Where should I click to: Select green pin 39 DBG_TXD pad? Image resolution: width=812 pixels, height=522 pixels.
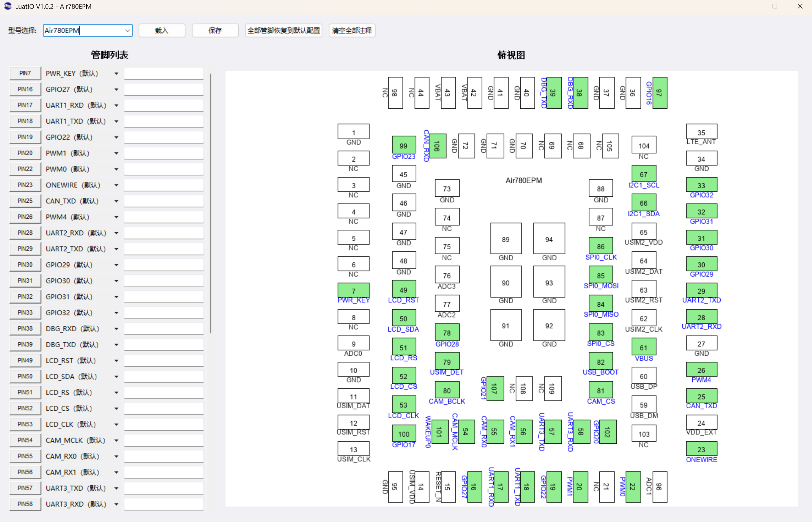(x=554, y=92)
